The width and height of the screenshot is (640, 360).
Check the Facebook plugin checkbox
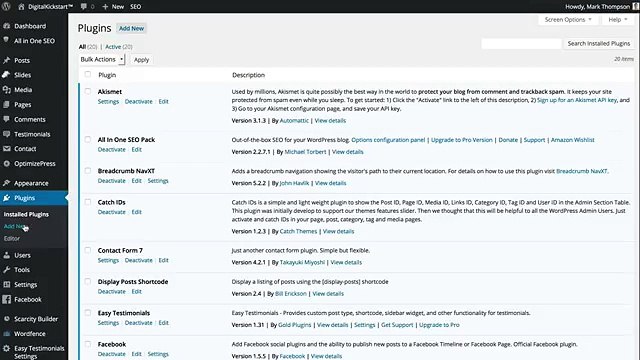tap(87, 344)
